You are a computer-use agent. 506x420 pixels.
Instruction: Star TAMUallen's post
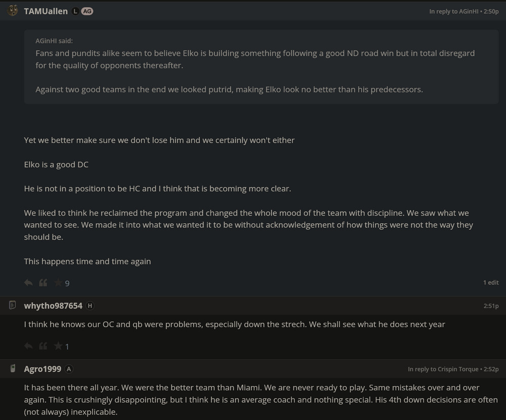point(58,283)
